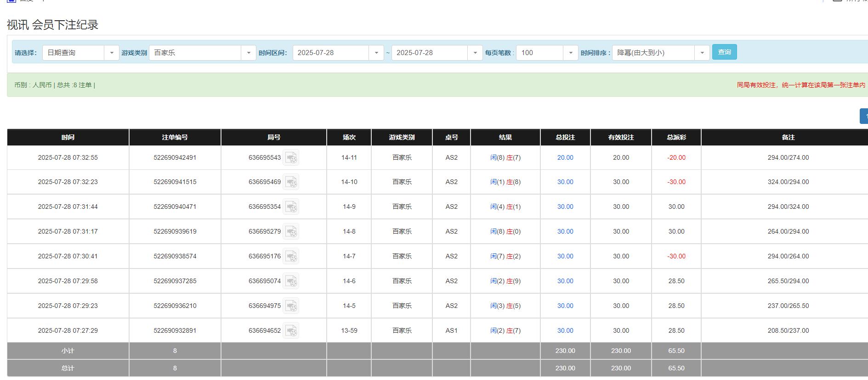This screenshot has width=868, height=380.
Task: View replay icon for round 636695176
Action: tap(291, 257)
